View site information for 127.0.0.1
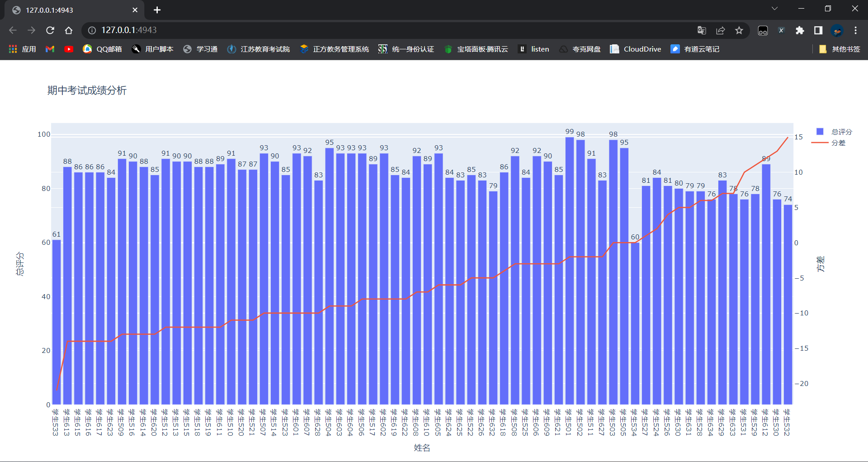Viewport: 868px width, 462px height. click(92, 30)
